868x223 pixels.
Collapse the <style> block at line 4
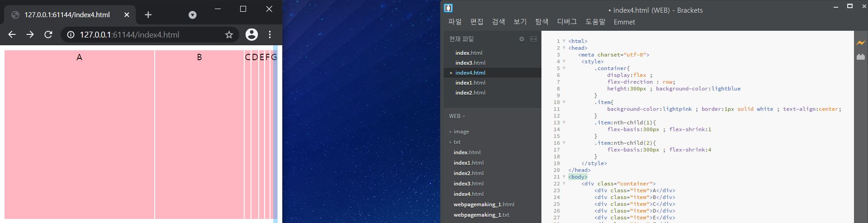coord(564,62)
